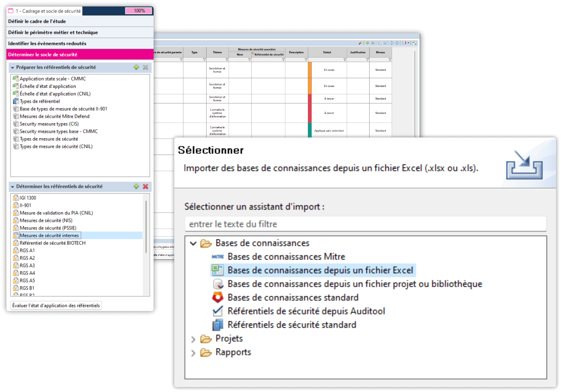This screenshot has height=392, width=561.
Task: Collapse the 'Préparer les référentiels de sécurité' section
Action: click(x=13, y=68)
